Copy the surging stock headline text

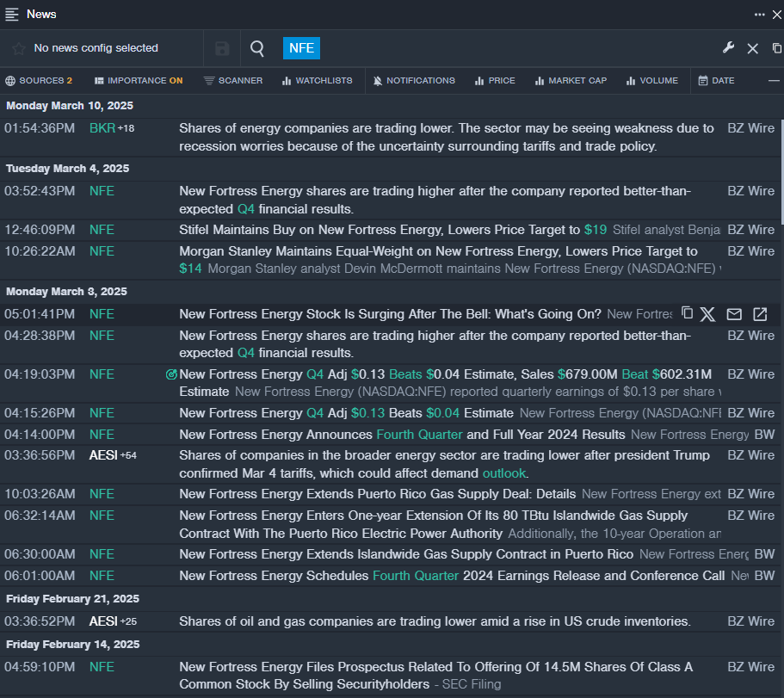pyautogui.click(x=687, y=313)
